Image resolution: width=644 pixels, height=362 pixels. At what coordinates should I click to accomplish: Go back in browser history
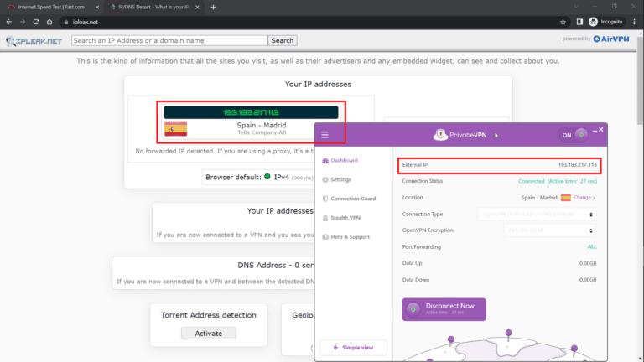(9, 22)
